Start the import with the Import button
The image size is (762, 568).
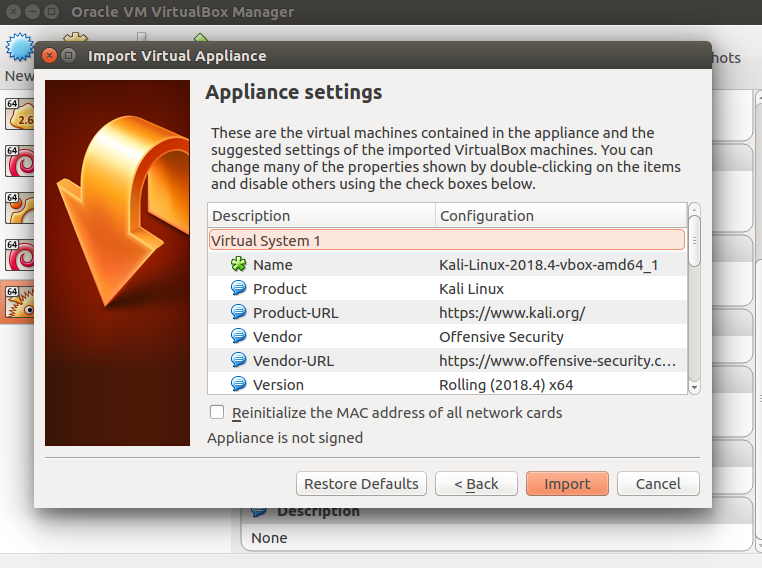(567, 483)
